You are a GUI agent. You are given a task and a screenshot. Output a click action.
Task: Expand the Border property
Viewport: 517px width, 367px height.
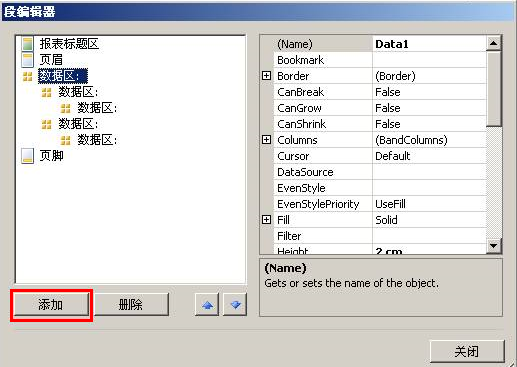pyautogui.click(x=266, y=76)
